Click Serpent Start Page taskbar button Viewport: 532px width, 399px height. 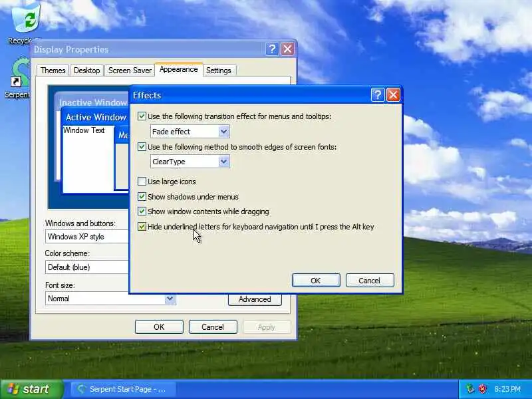124,389
